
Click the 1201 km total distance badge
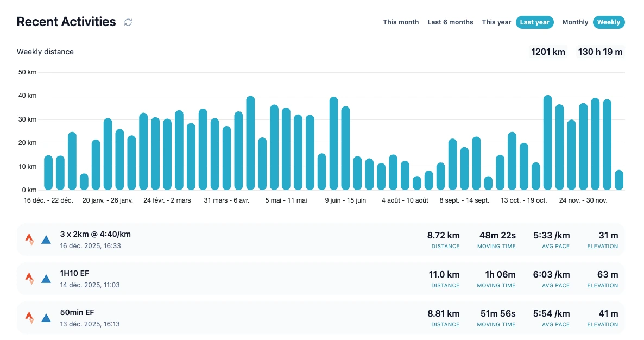click(548, 52)
